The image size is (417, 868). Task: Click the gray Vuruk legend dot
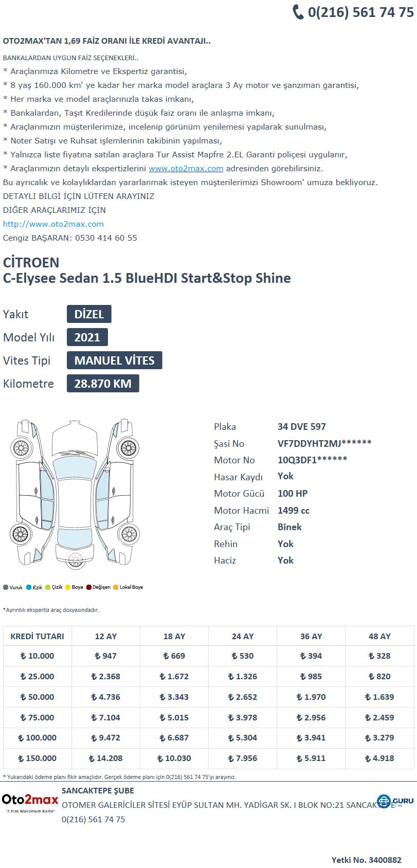click(x=6, y=587)
